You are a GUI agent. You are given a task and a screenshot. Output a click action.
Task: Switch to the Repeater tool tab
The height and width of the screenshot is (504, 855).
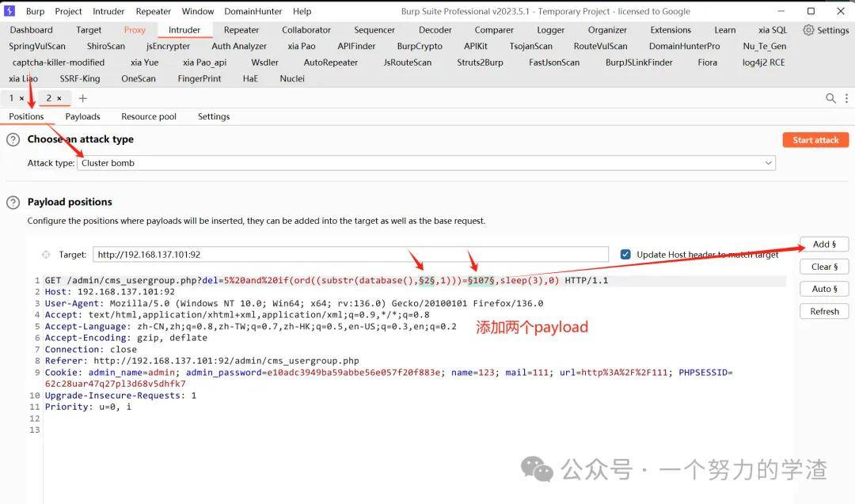[x=241, y=30]
